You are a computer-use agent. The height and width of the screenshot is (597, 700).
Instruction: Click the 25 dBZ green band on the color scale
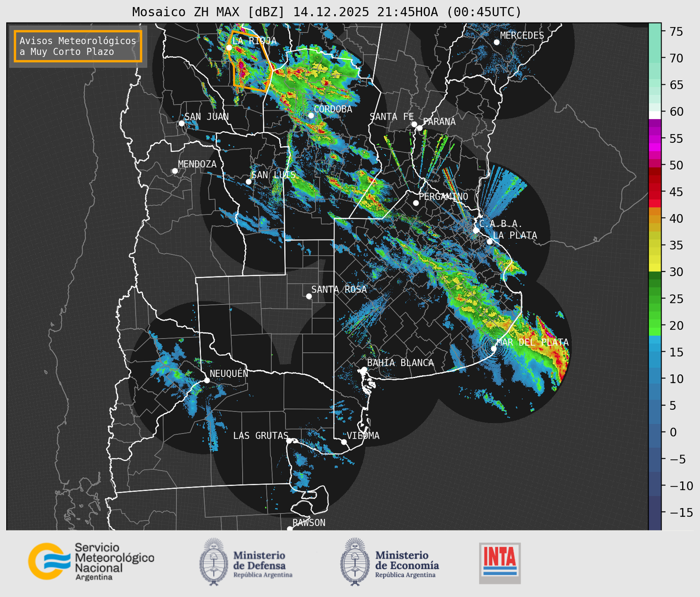point(655,298)
